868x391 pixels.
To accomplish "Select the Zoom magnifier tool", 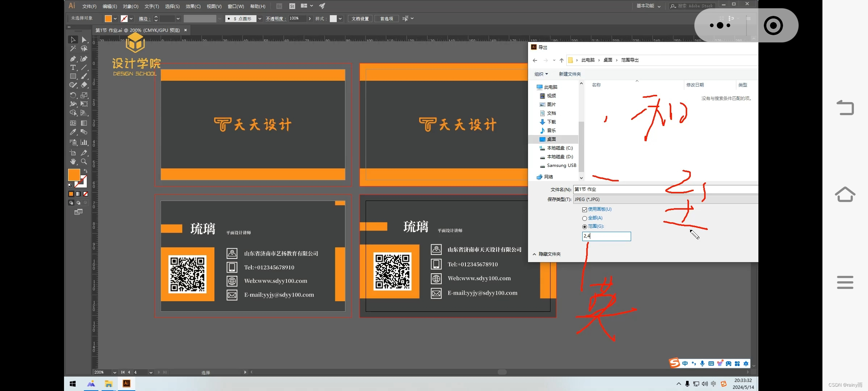I will (84, 161).
